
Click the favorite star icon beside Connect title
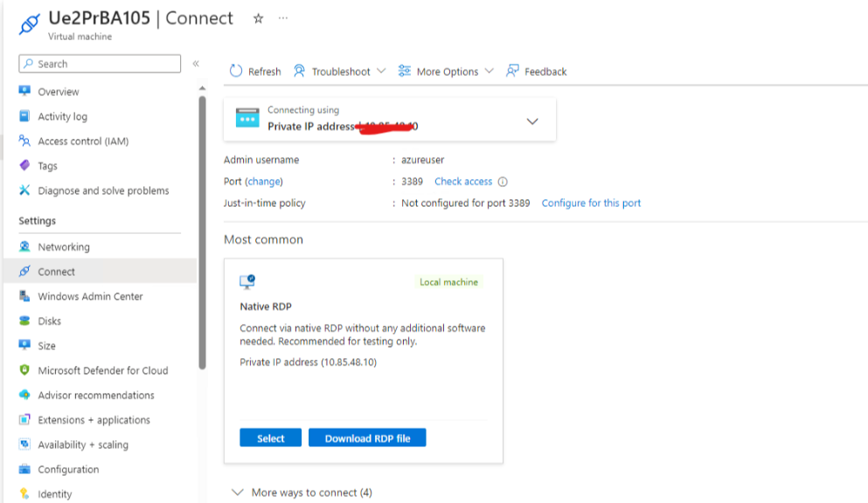click(x=258, y=19)
